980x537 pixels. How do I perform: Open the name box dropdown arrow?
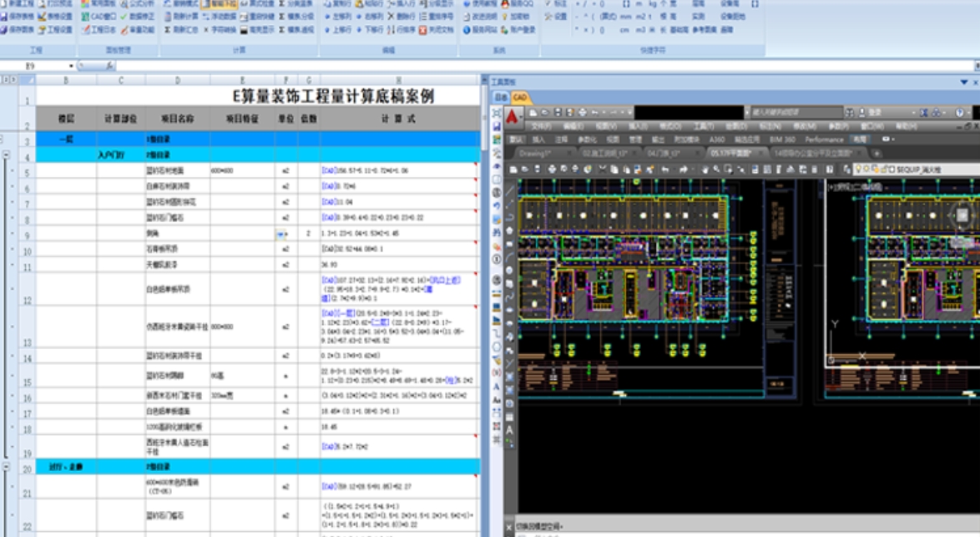71,66
